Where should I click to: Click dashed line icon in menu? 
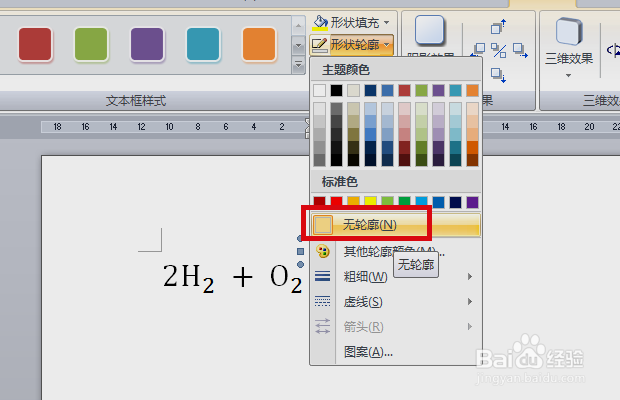[323, 301]
